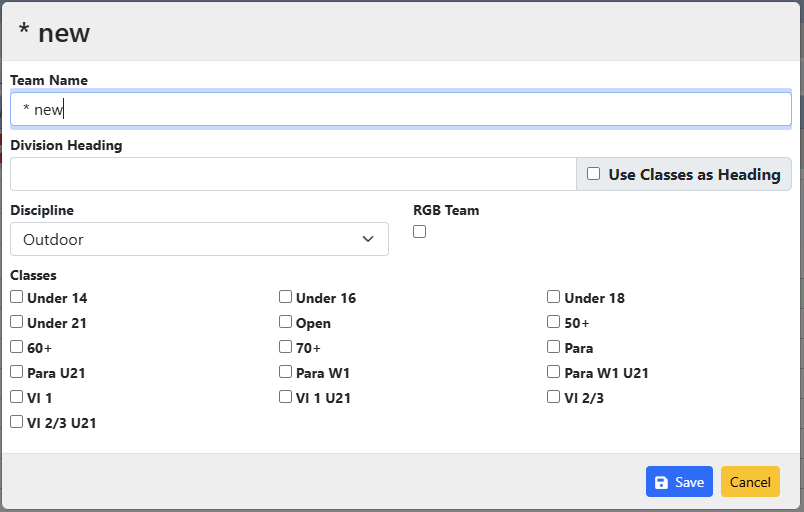Select the Para W1 U21 checkbox

[554, 372]
